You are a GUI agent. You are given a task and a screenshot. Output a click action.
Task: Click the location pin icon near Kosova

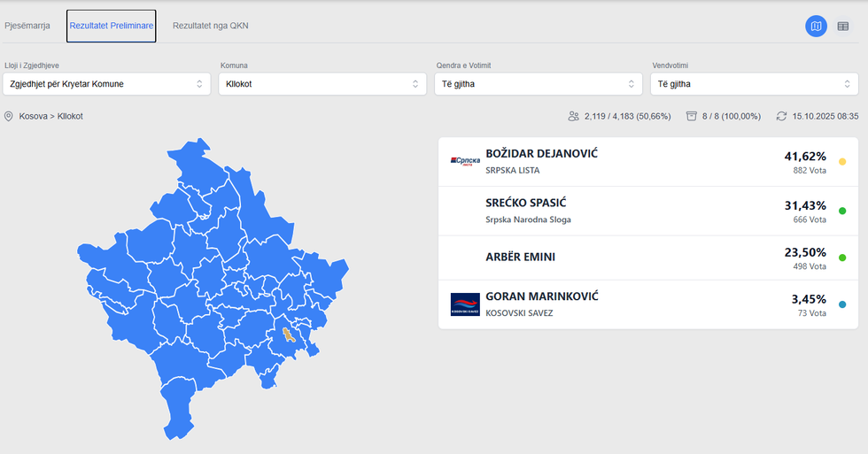[9, 117]
